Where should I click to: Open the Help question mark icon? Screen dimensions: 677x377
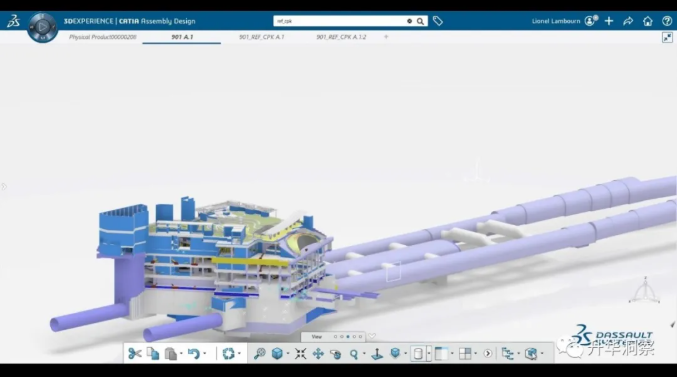[667, 21]
